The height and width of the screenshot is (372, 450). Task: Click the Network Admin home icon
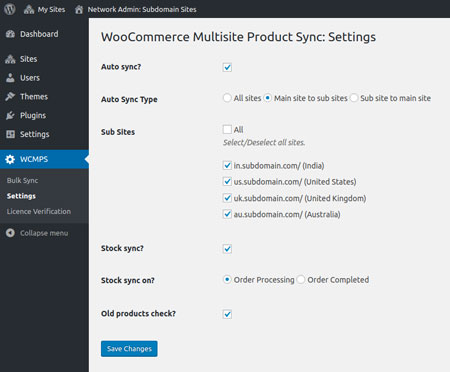click(79, 9)
